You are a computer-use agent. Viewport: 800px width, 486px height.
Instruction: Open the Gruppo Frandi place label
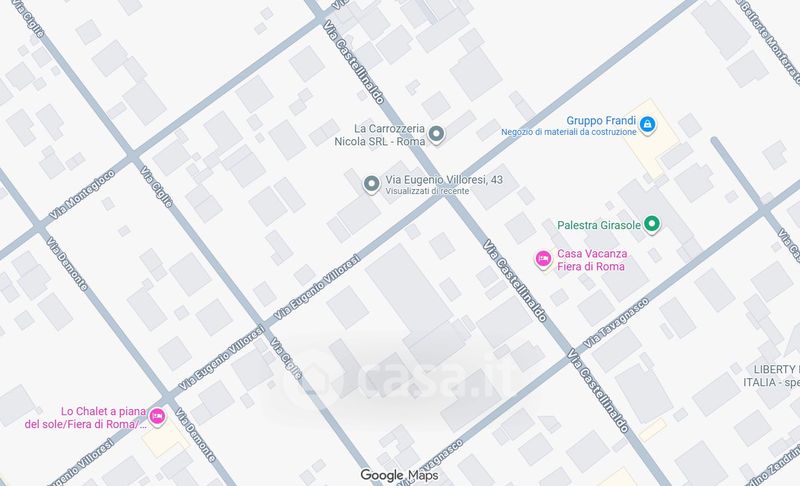tap(601, 121)
